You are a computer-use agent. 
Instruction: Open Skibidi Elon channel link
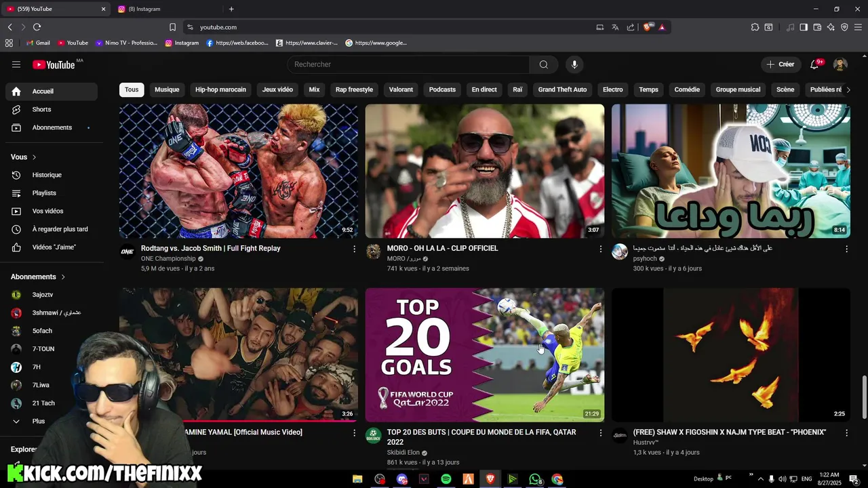pos(403,453)
